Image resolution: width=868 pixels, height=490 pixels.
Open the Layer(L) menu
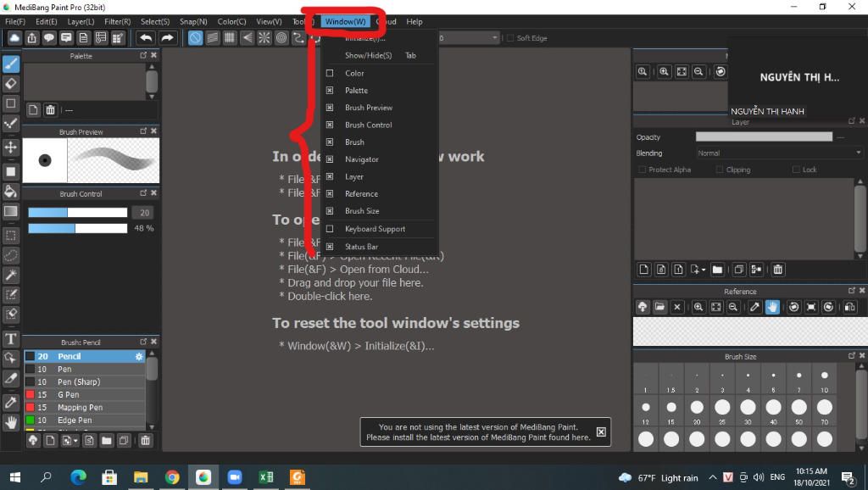(x=81, y=21)
